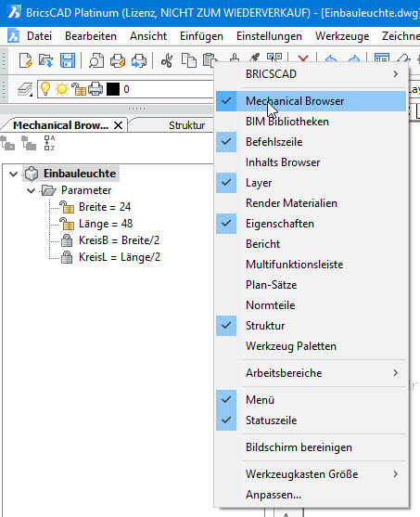Uncheck Struktur panel option

coord(312,326)
